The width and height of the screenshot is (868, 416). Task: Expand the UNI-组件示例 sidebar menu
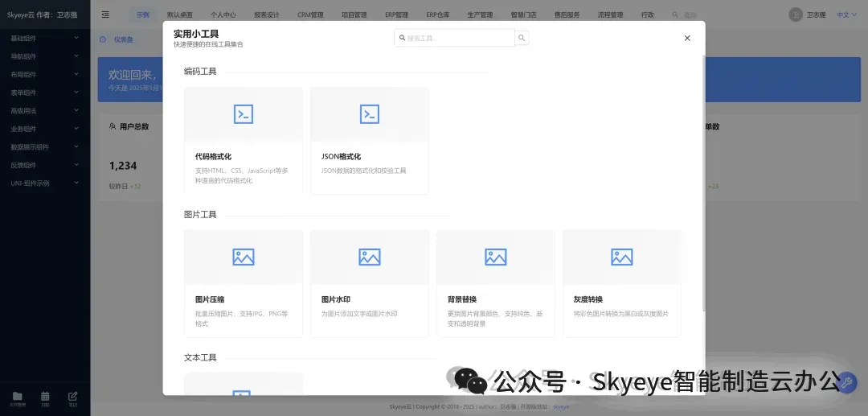(x=45, y=183)
